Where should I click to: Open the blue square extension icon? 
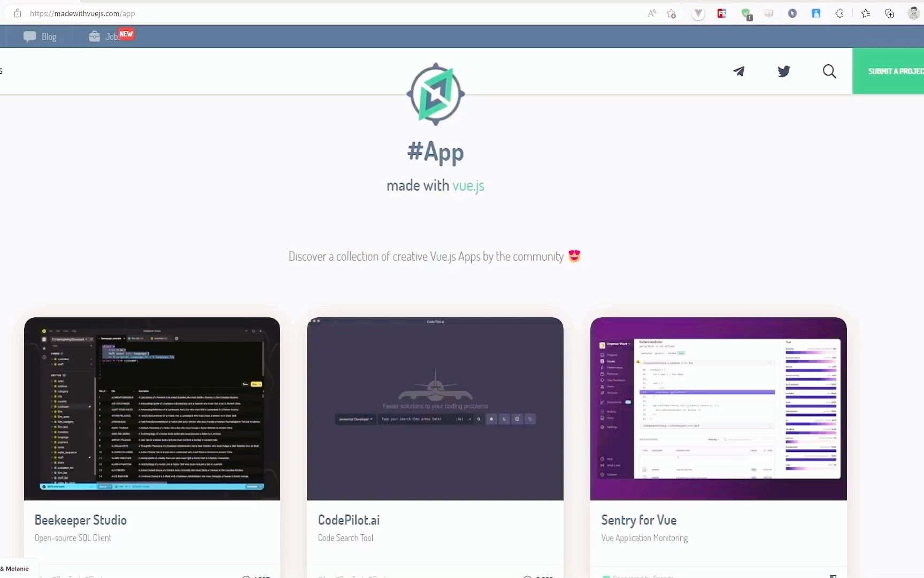point(816,13)
